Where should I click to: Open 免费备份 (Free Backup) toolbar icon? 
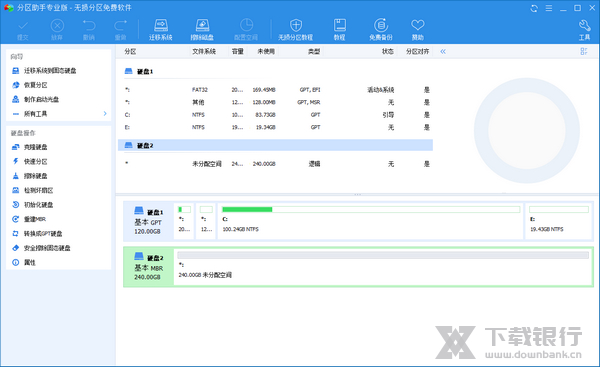(x=381, y=29)
